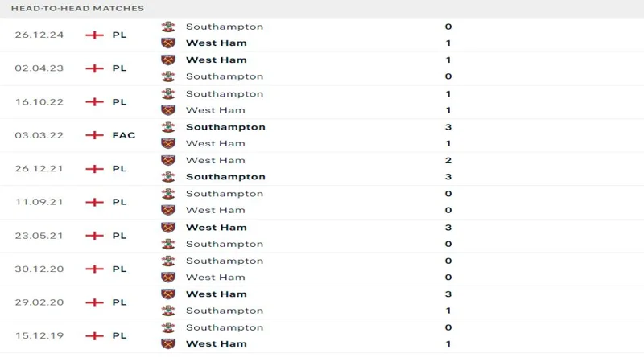Click Southampton crest in 03.03.22 FAC match

(168, 127)
